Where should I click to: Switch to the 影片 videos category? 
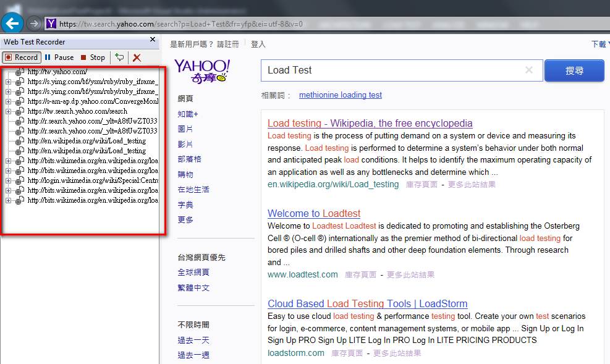point(185,144)
